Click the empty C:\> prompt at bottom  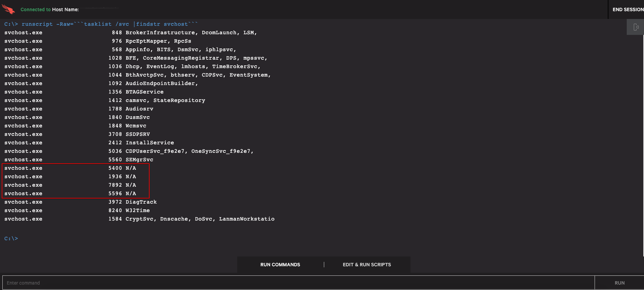point(11,239)
